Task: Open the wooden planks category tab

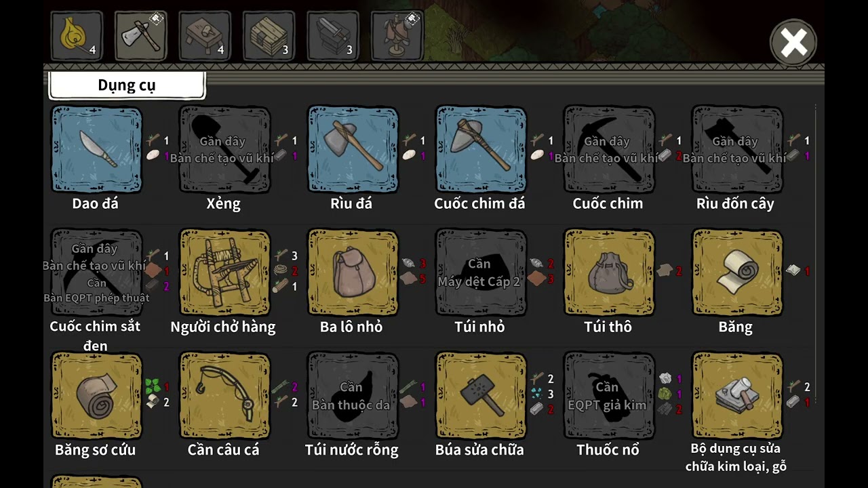Action: [269, 36]
